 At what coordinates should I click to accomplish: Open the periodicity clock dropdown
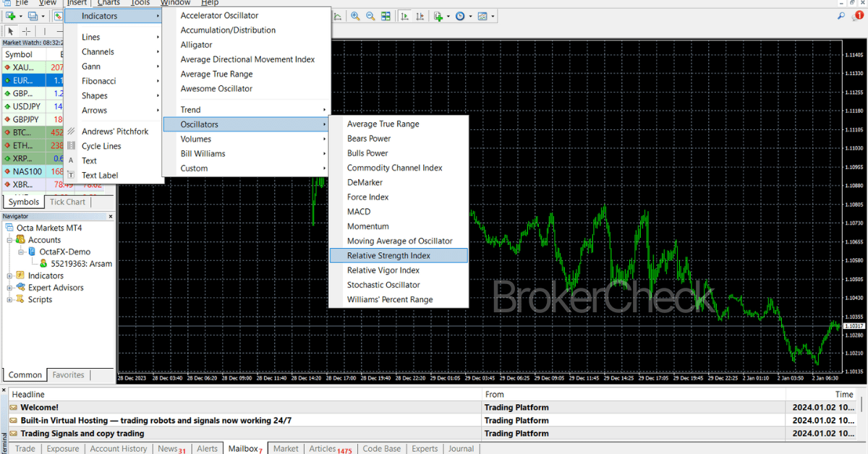pyautogui.click(x=462, y=16)
